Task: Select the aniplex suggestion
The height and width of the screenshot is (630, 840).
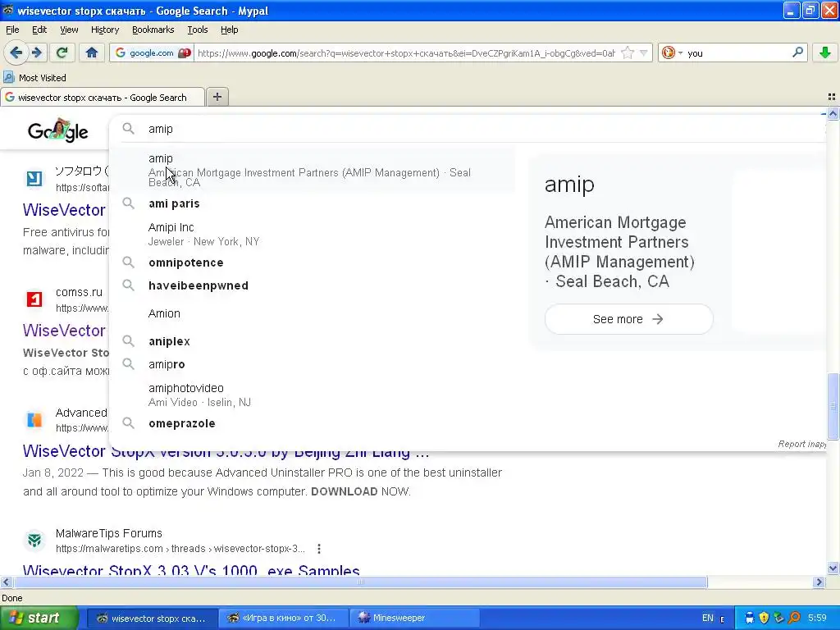Action: (312, 341)
